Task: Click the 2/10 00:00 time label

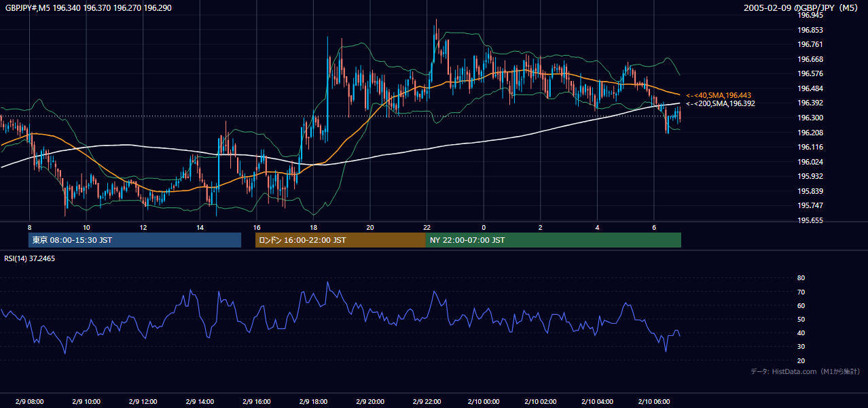Action: point(484,401)
